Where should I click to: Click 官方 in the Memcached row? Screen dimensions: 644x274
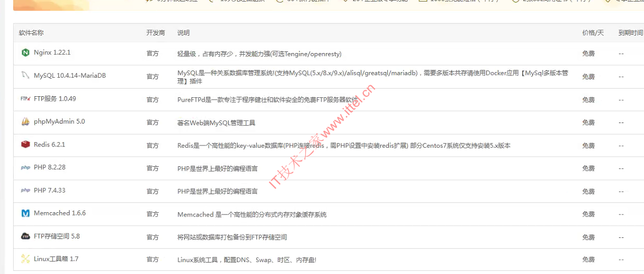(x=153, y=214)
